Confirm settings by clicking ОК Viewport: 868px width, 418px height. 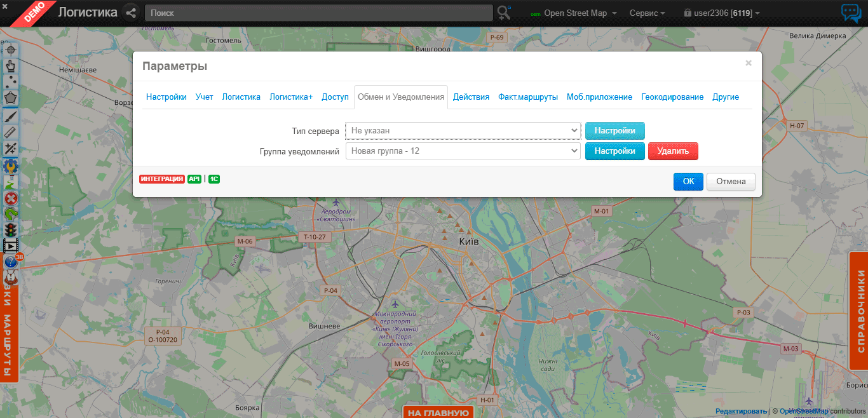click(688, 181)
